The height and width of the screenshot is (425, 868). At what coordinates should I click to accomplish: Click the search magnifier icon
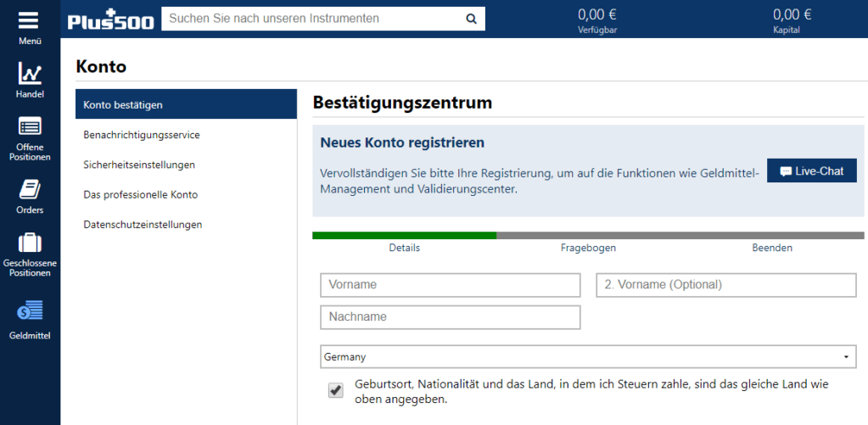click(x=471, y=19)
